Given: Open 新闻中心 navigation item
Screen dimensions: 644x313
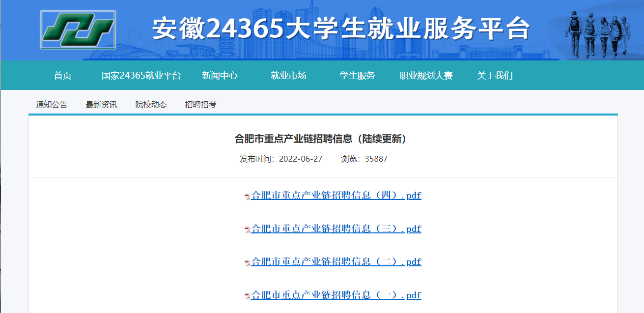Looking at the screenshot, I should coord(220,76).
